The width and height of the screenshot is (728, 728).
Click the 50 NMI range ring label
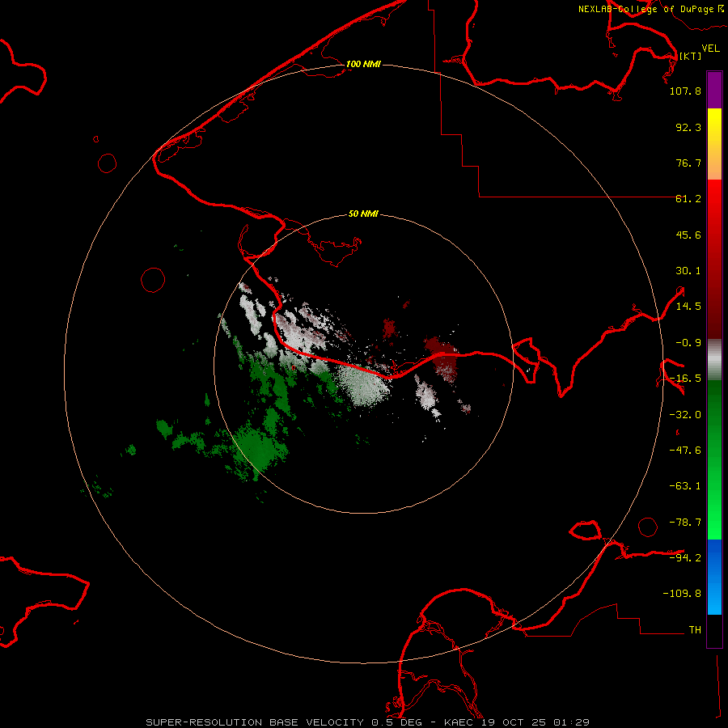pos(363,214)
